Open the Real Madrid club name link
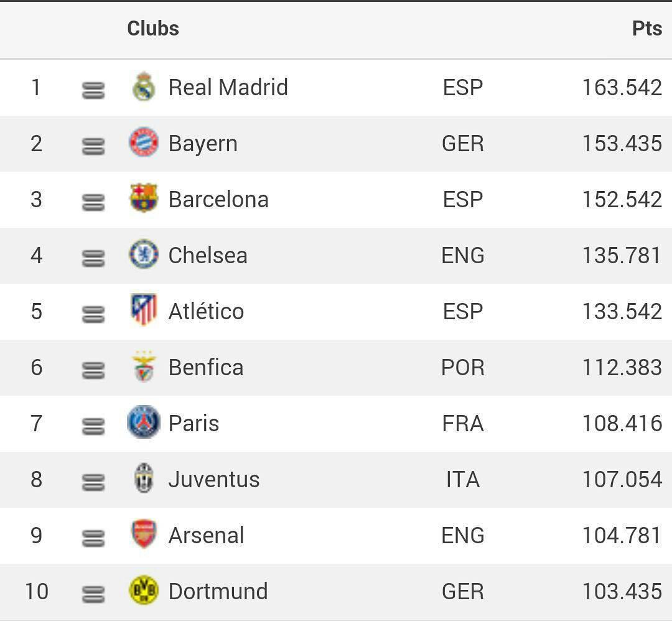 (228, 88)
